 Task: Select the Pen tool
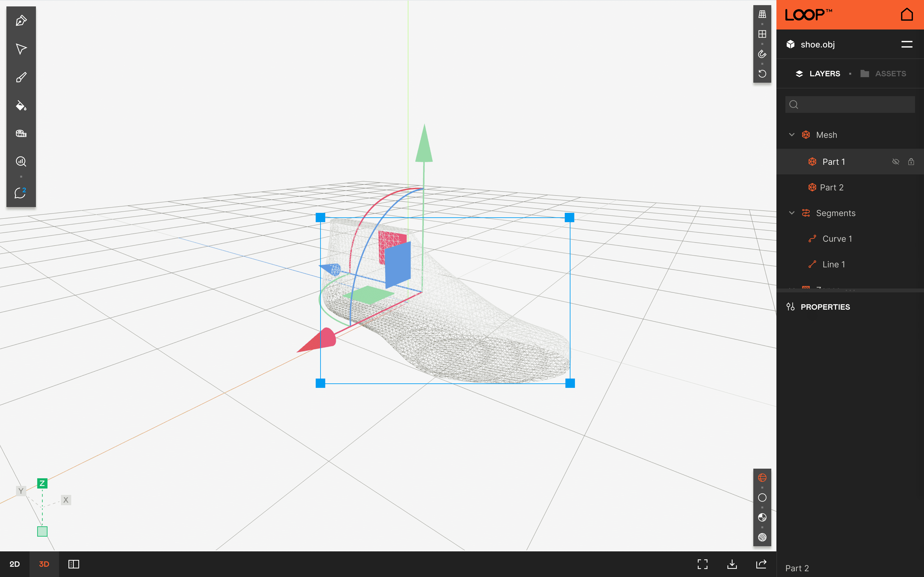coord(21,21)
